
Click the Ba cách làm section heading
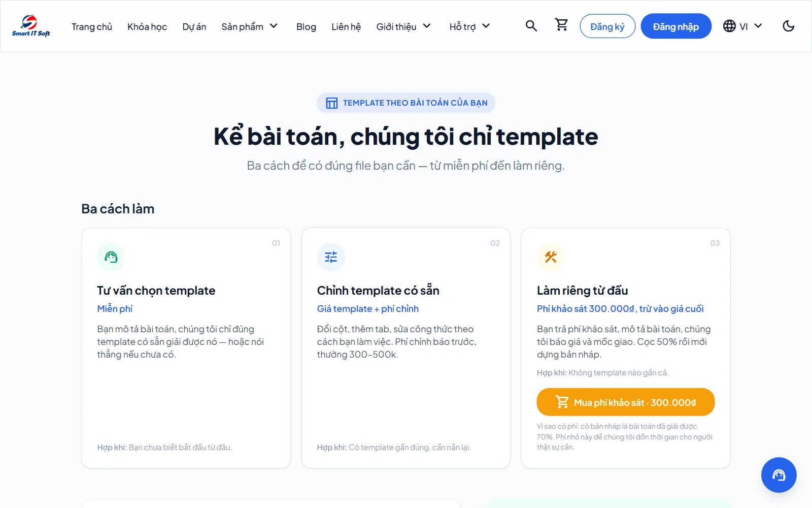click(118, 209)
